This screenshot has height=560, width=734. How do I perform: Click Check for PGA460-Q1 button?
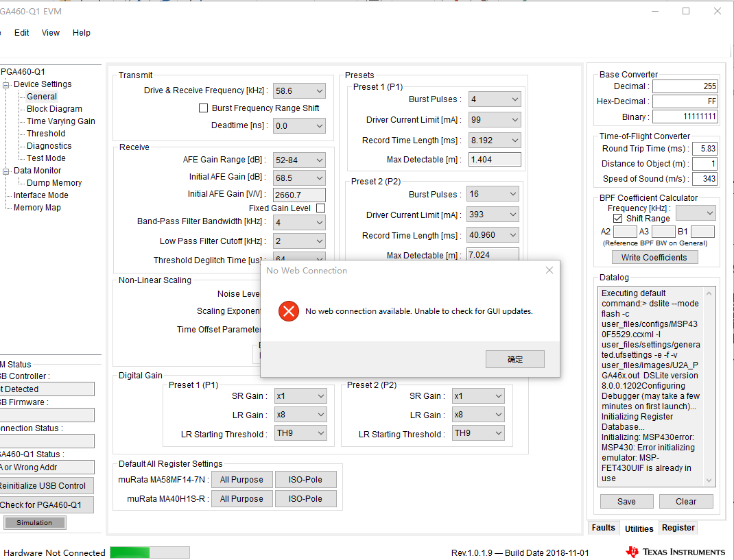46,504
